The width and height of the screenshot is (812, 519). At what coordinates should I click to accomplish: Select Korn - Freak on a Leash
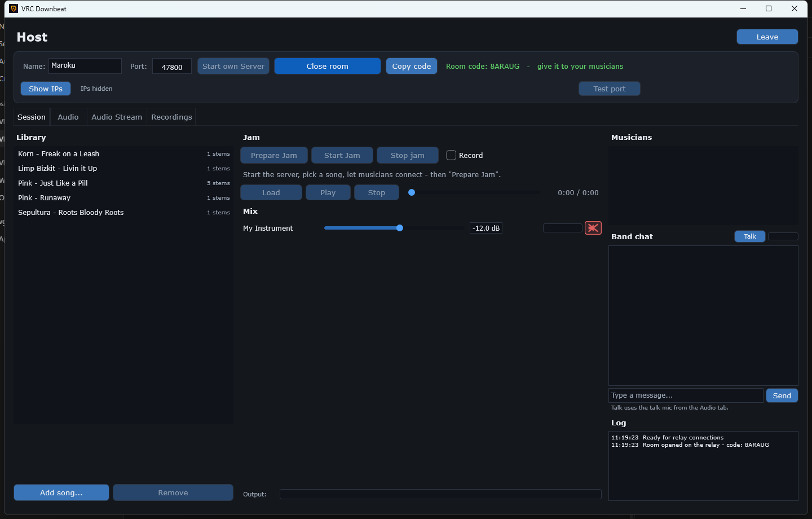[123, 153]
